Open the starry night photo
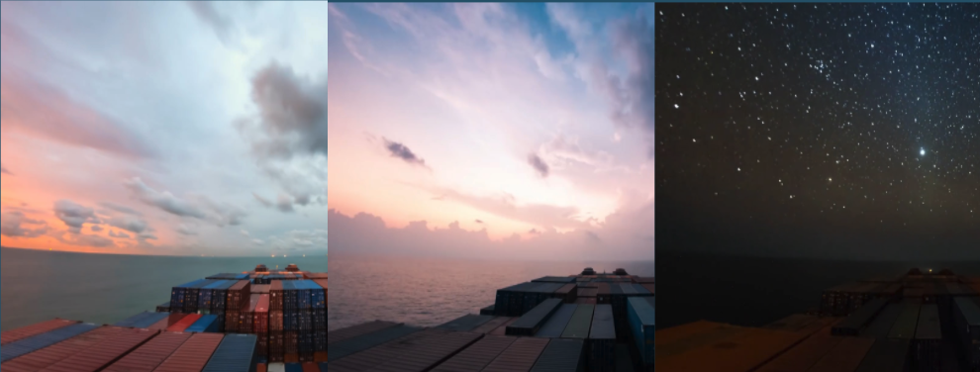This screenshot has height=372, width=980. click(818, 187)
